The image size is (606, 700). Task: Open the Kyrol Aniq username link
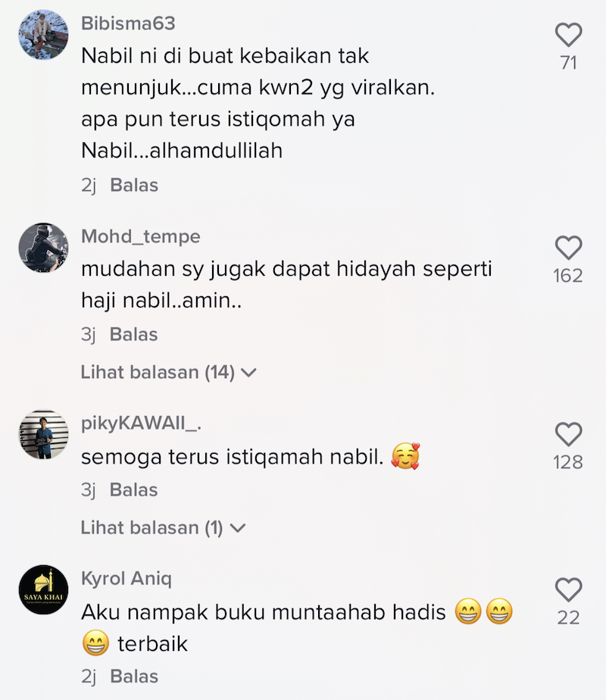(x=127, y=579)
